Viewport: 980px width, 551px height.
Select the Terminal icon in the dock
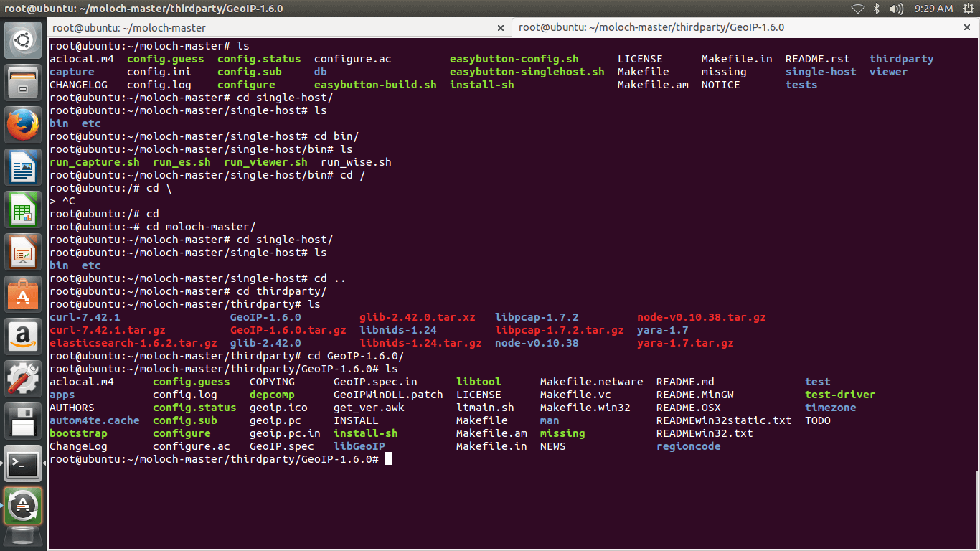click(24, 463)
